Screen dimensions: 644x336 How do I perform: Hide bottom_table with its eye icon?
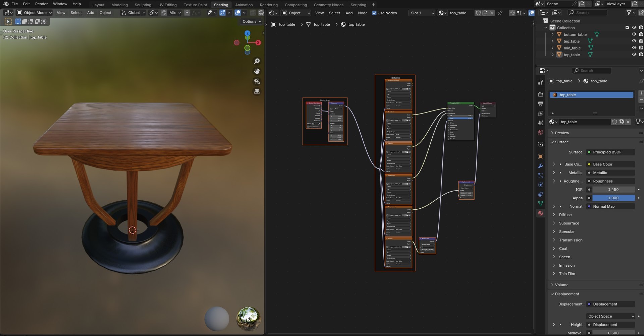coord(634,34)
